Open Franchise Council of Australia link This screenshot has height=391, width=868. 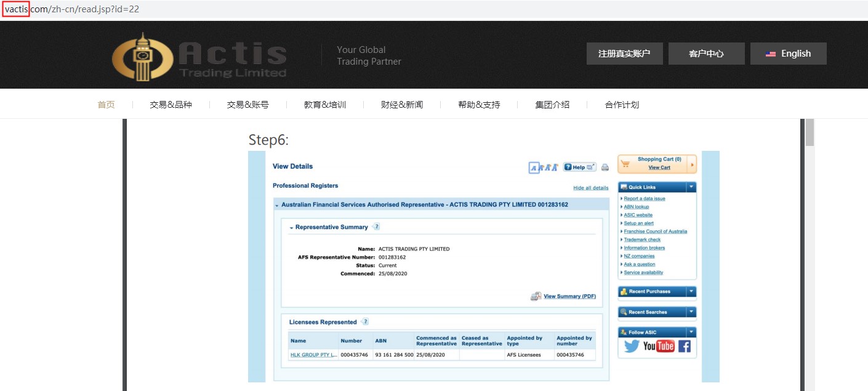click(656, 232)
